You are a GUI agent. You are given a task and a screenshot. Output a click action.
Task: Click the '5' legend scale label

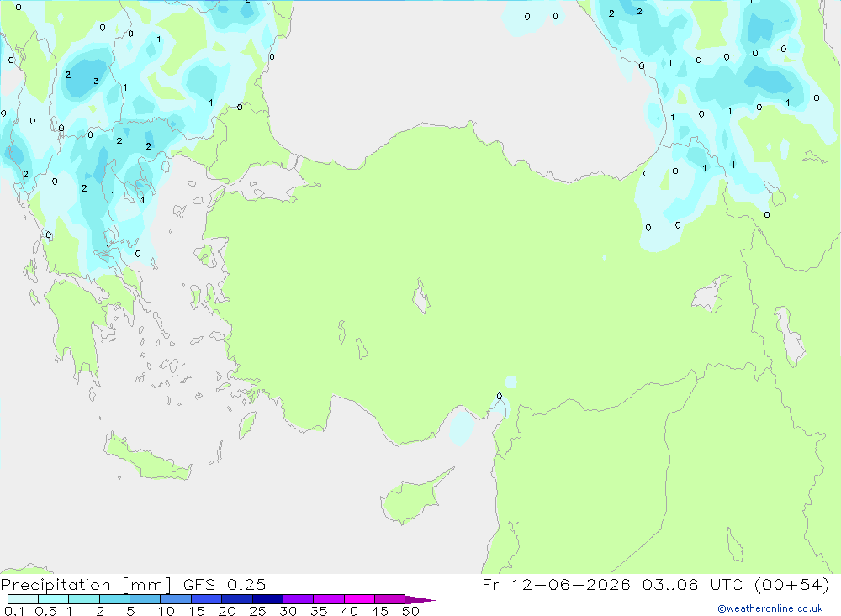tap(130, 611)
